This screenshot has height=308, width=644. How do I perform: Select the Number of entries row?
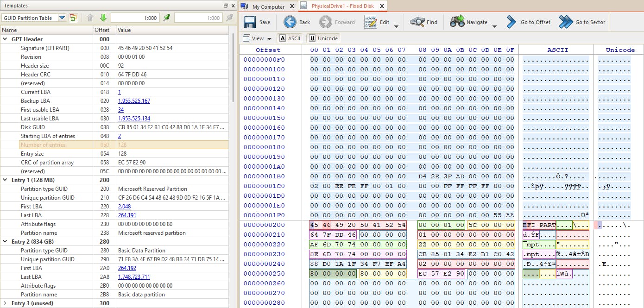(43, 145)
